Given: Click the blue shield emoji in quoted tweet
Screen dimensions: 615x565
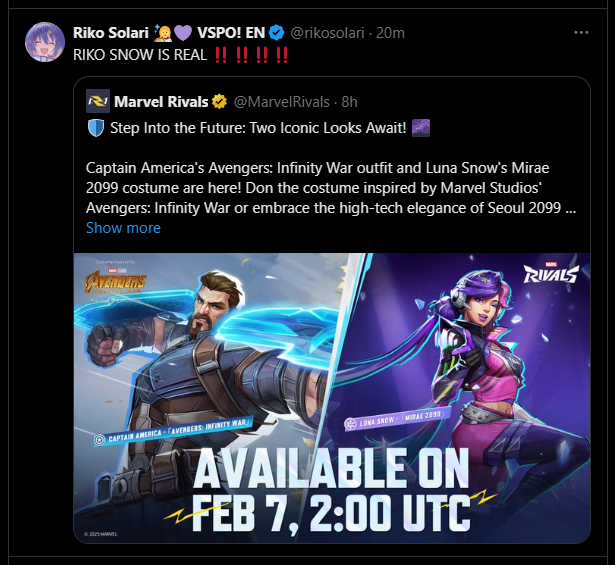Looking at the screenshot, I should [x=96, y=128].
